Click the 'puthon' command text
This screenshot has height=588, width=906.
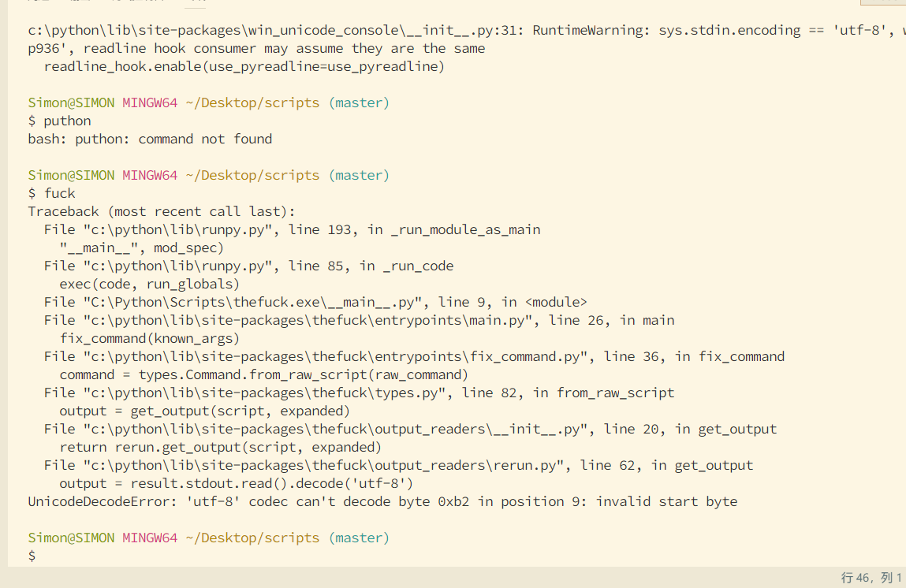tap(67, 121)
